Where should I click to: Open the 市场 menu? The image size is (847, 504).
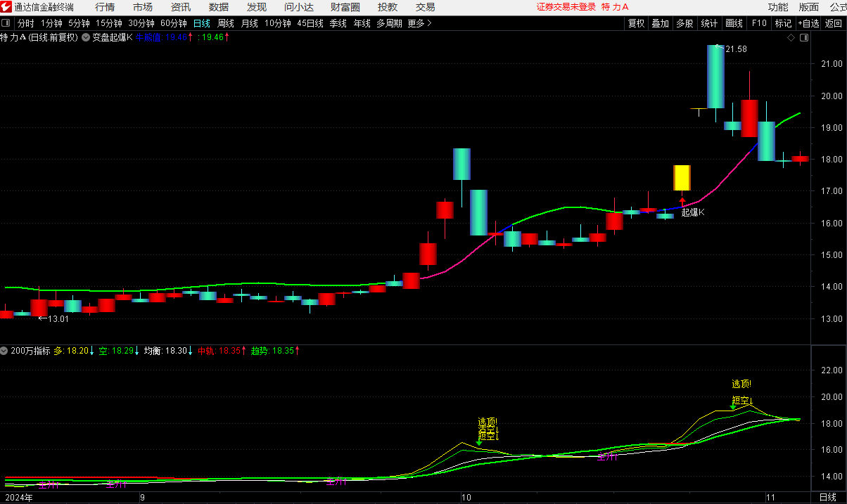click(143, 7)
